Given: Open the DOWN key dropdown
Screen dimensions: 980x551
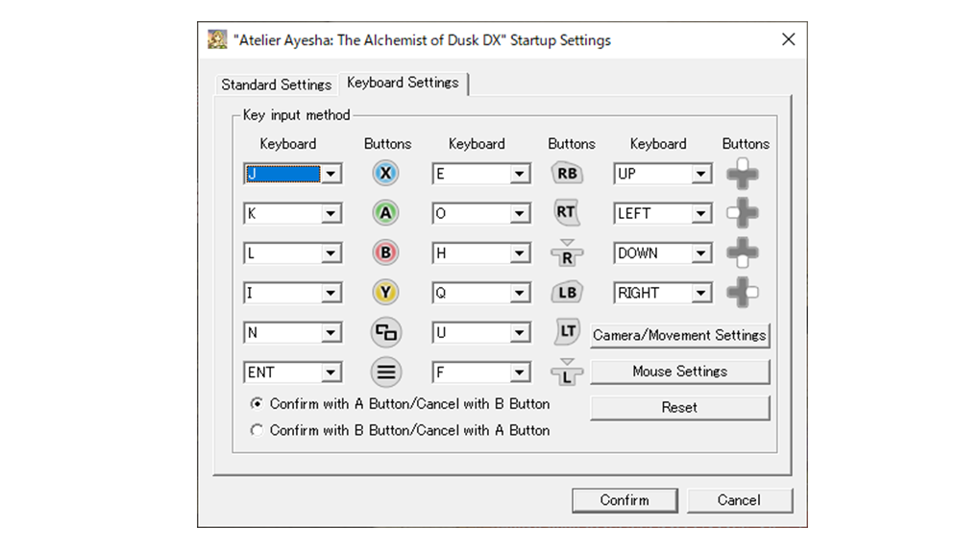Looking at the screenshot, I should pyautogui.click(x=701, y=253).
